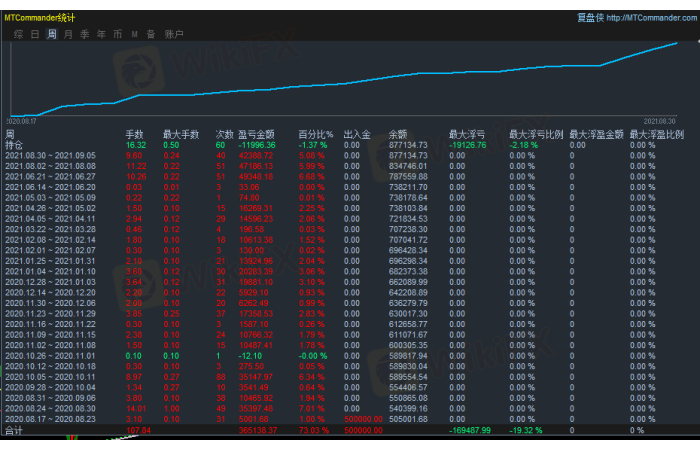This screenshot has width=700, height=450.
Task: Click the blue equity curve line
Action: [344, 83]
